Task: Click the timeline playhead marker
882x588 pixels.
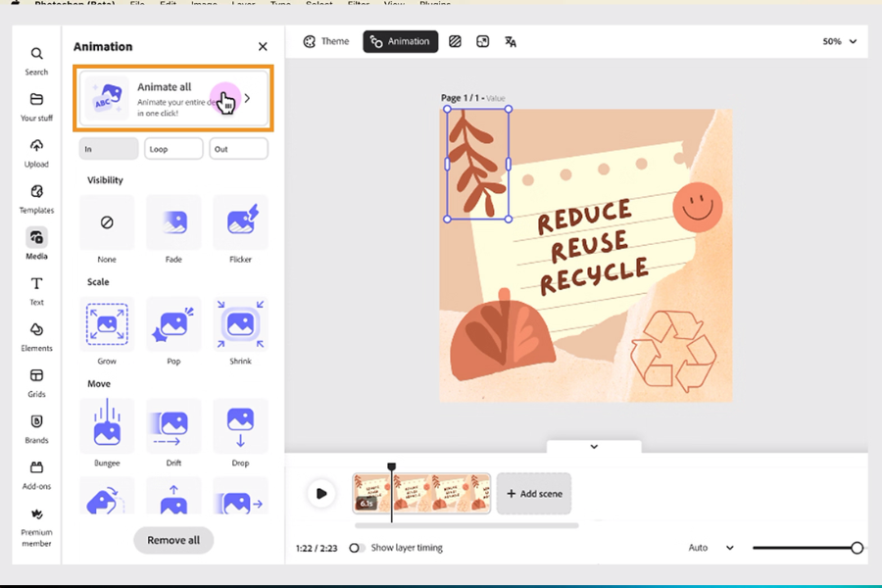Action: (391, 466)
